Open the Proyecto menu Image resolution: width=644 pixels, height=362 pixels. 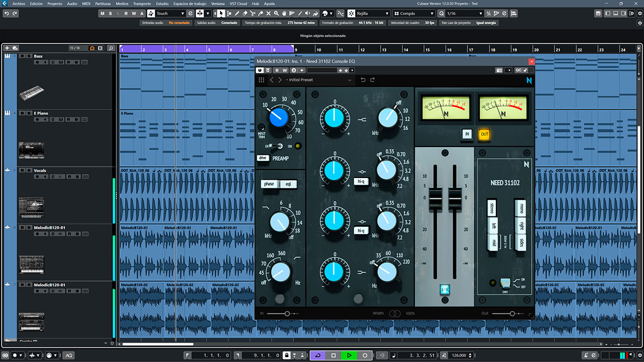[54, 3]
